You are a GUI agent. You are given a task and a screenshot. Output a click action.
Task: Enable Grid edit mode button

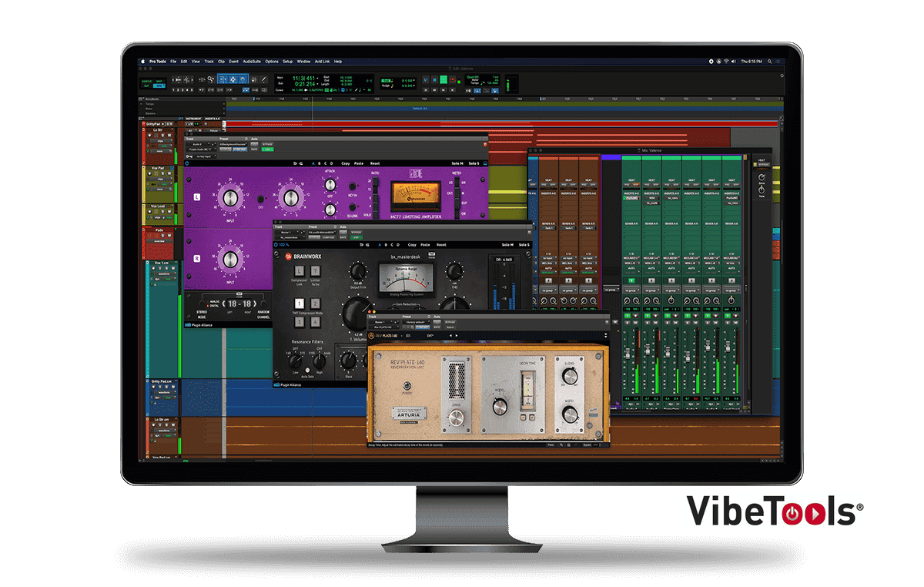pyautogui.click(x=159, y=86)
